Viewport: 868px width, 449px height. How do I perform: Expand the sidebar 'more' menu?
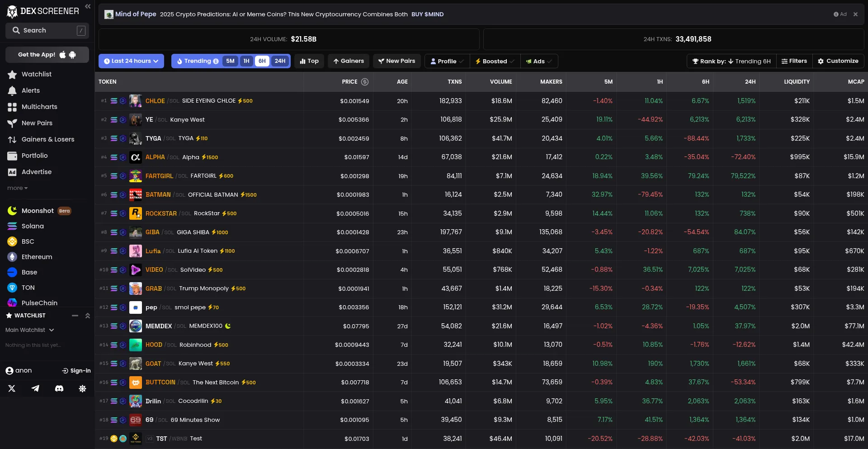click(17, 188)
